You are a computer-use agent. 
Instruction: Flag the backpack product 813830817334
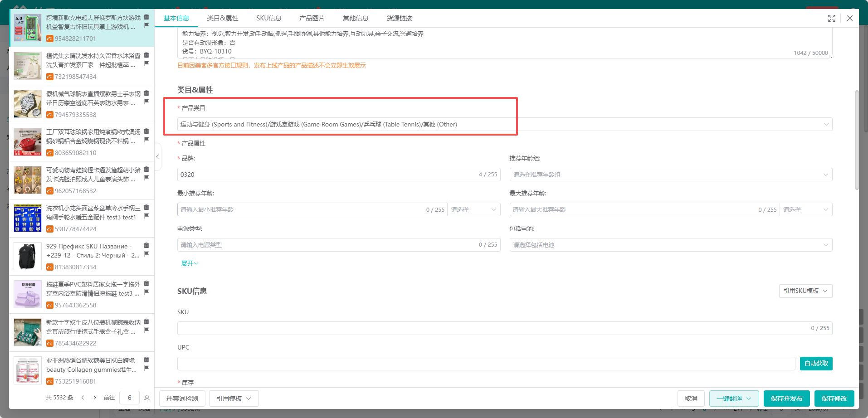146,254
